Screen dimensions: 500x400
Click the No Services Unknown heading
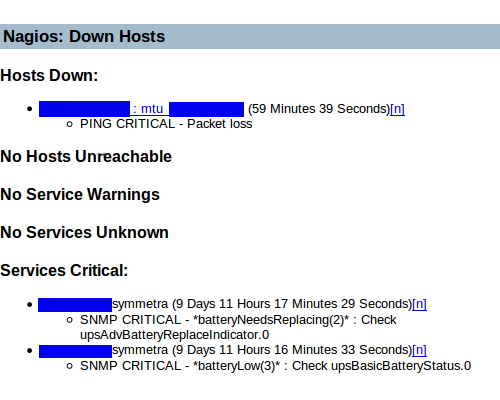coord(84,232)
